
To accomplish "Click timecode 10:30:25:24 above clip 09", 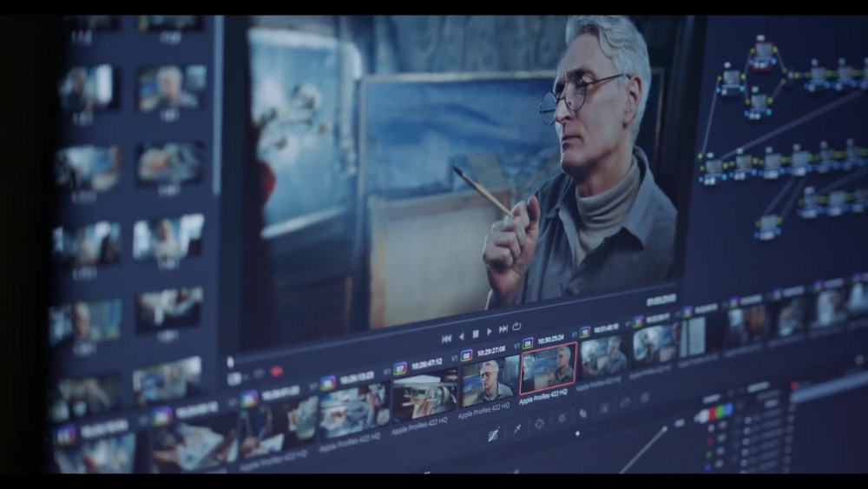I will click(550, 339).
